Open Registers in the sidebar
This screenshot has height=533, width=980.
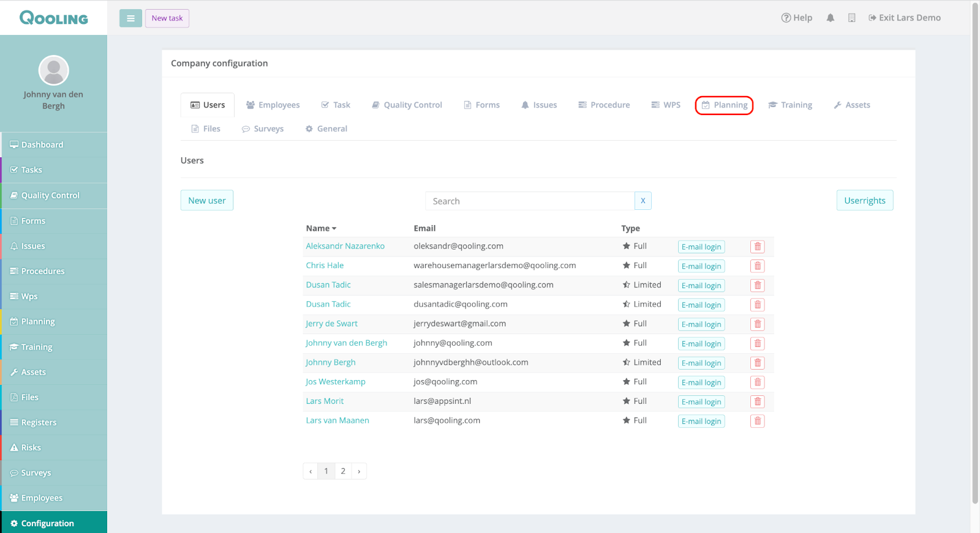click(x=54, y=422)
